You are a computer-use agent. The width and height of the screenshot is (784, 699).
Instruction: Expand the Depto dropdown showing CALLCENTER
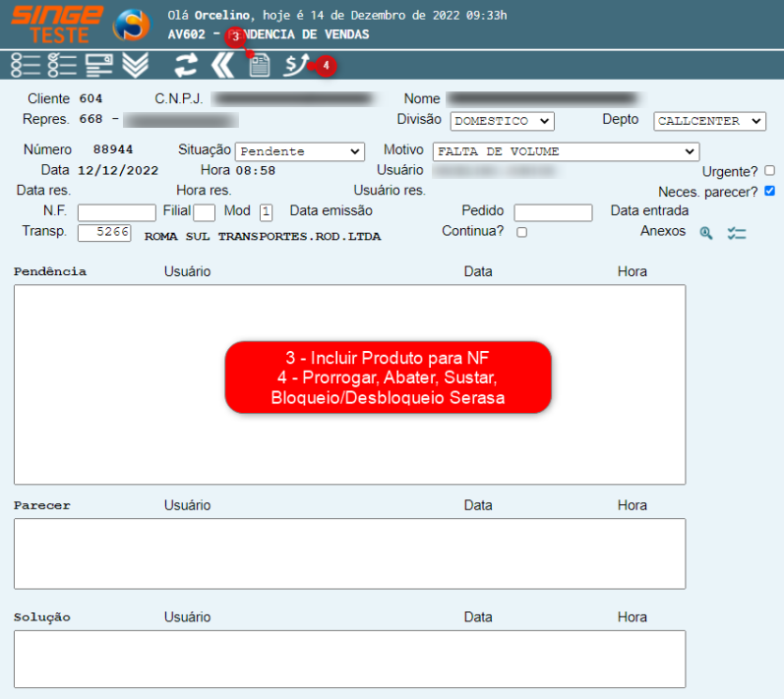(709, 121)
